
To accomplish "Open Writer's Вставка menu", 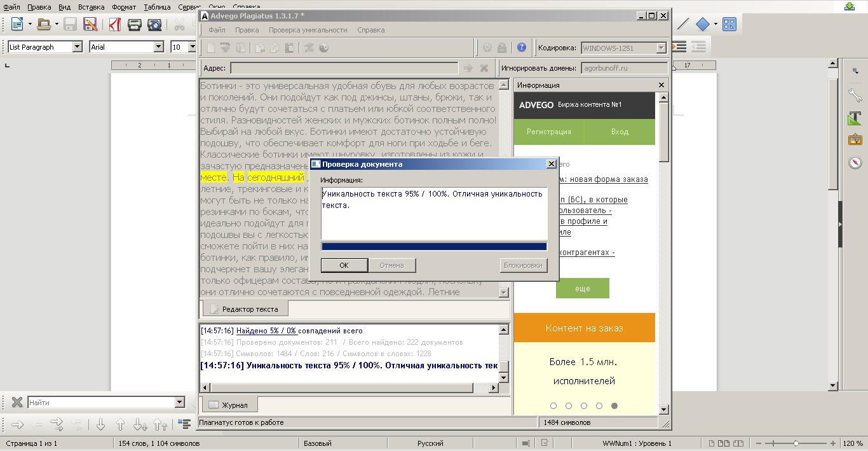I will click(91, 7).
